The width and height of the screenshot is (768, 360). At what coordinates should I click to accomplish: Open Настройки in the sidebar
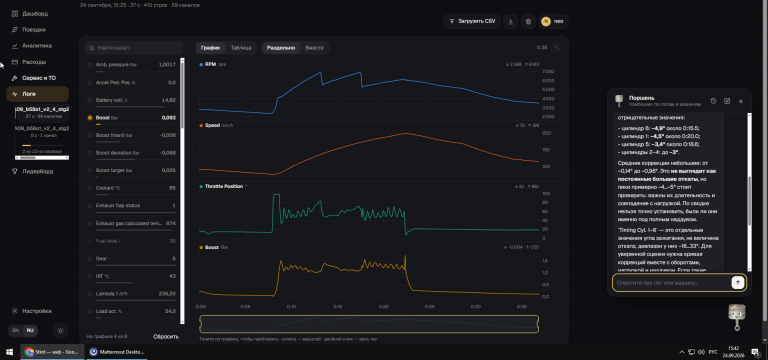click(x=37, y=311)
